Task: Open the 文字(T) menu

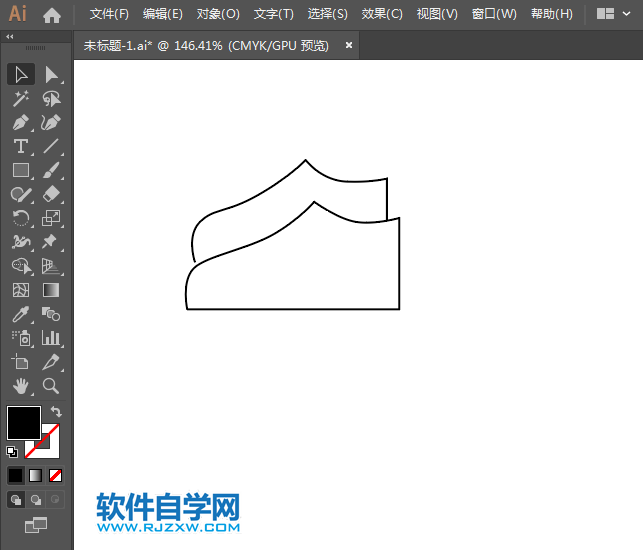Action: 274,14
